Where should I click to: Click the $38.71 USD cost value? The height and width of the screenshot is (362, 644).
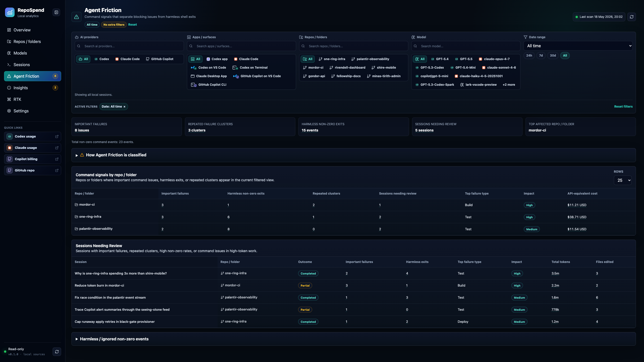[577, 217]
